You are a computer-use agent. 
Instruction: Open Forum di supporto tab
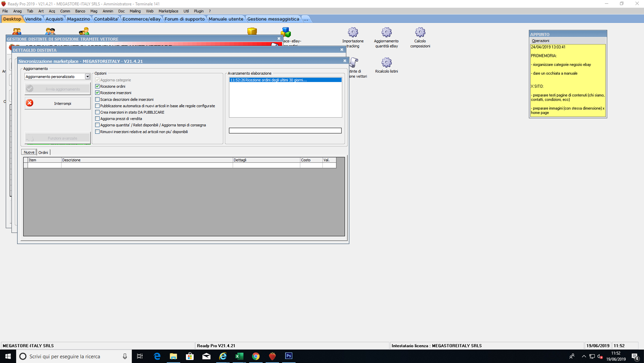click(x=184, y=19)
